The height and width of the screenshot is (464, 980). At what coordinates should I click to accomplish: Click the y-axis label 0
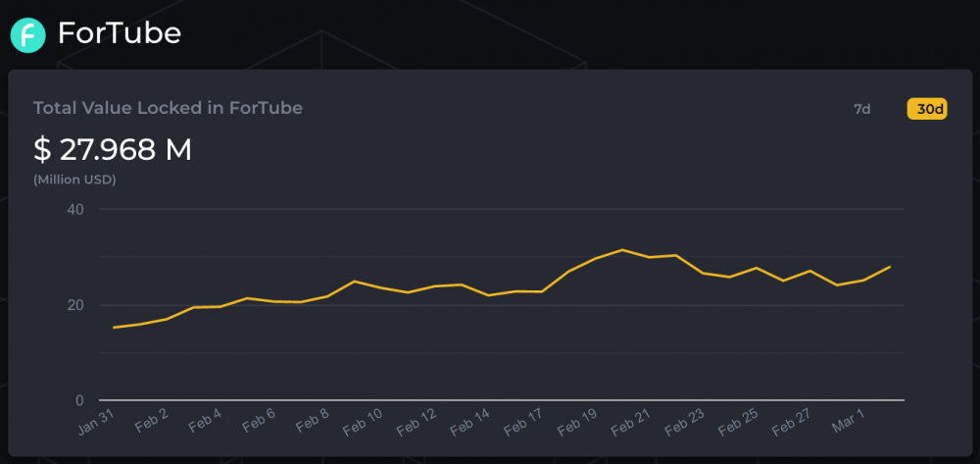point(79,400)
